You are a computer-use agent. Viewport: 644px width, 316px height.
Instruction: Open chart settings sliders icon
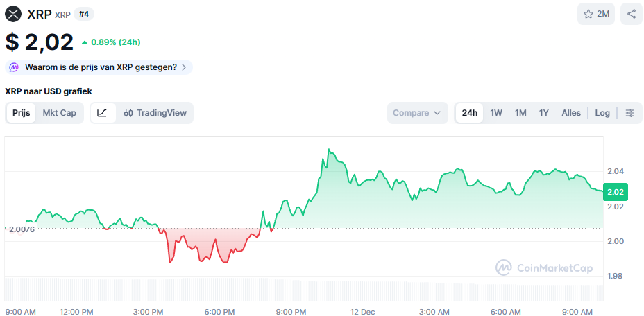pyautogui.click(x=629, y=113)
